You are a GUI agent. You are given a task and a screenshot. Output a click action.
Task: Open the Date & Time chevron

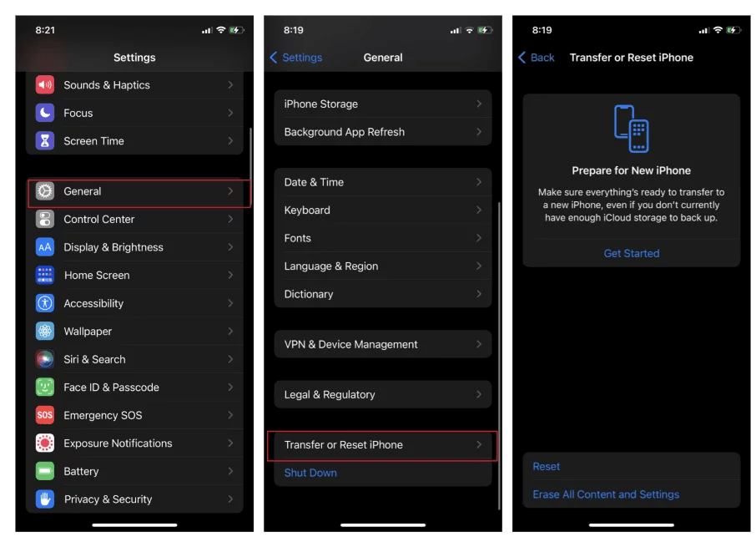coord(479,182)
